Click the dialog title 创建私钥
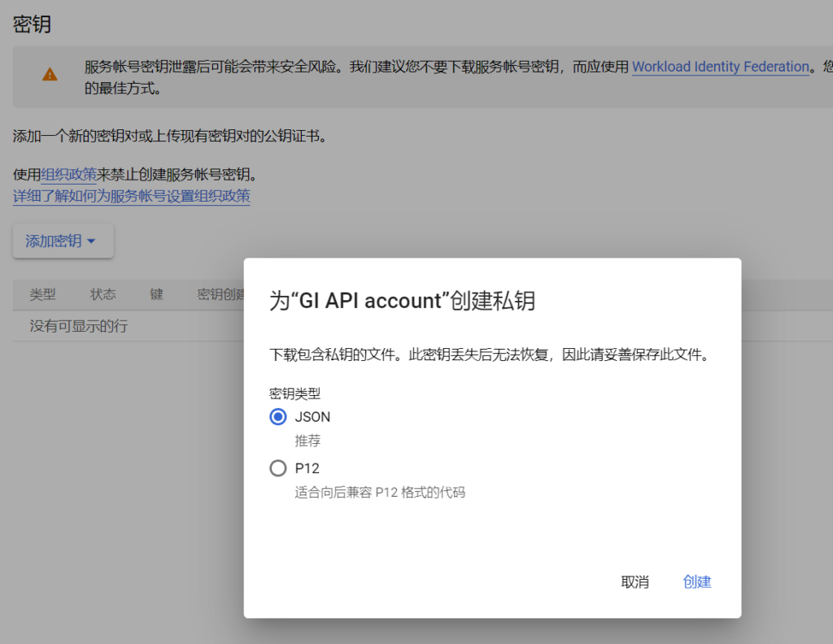 click(x=402, y=301)
